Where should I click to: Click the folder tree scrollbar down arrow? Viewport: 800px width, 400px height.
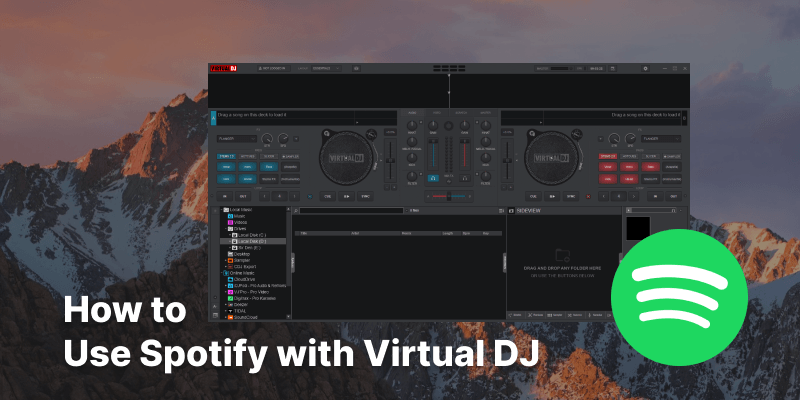click(289, 317)
